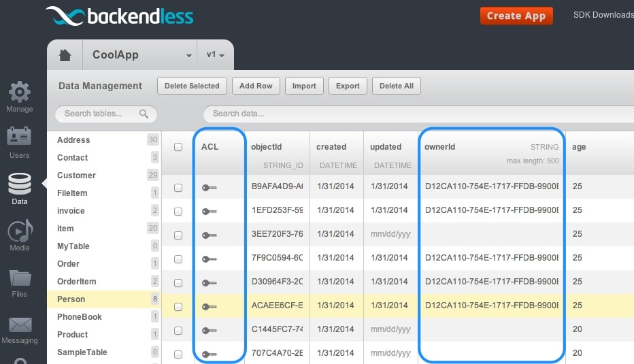Select the Data database icon

tap(20, 184)
